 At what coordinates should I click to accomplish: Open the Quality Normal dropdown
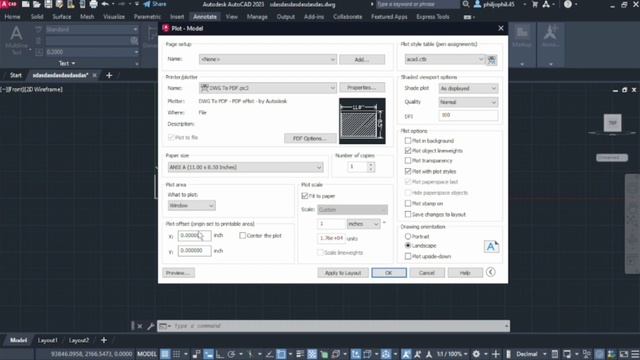(468, 102)
